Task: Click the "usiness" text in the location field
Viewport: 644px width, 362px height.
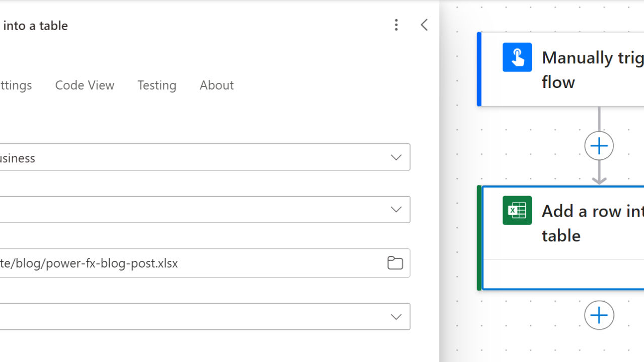Action: point(18,158)
